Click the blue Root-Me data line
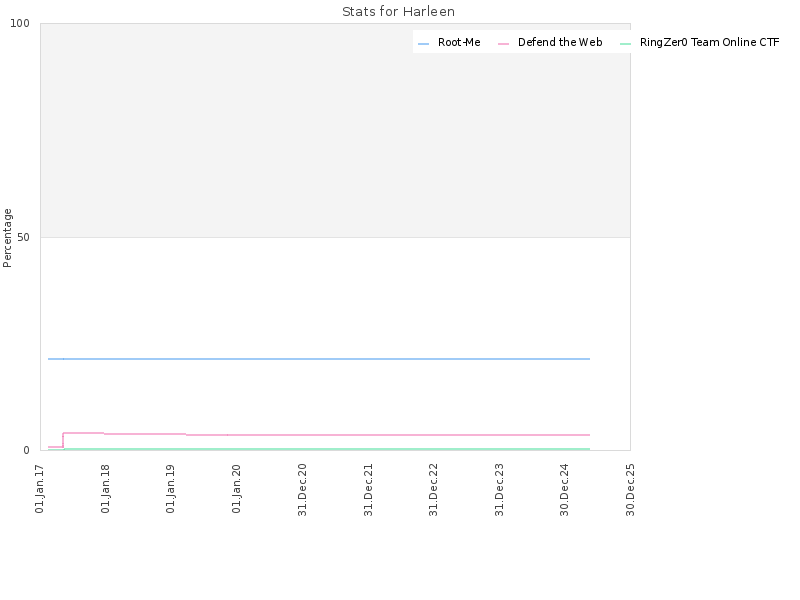The image size is (800, 600). [x=319, y=359]
